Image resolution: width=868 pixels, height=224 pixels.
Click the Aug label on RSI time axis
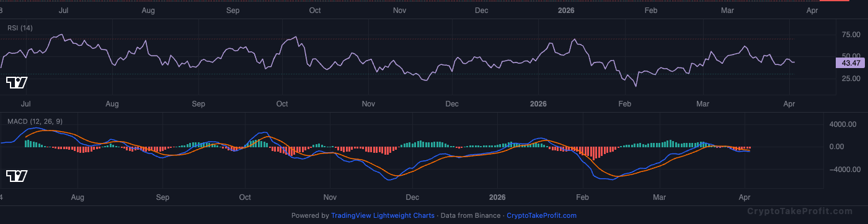[112, 104]
